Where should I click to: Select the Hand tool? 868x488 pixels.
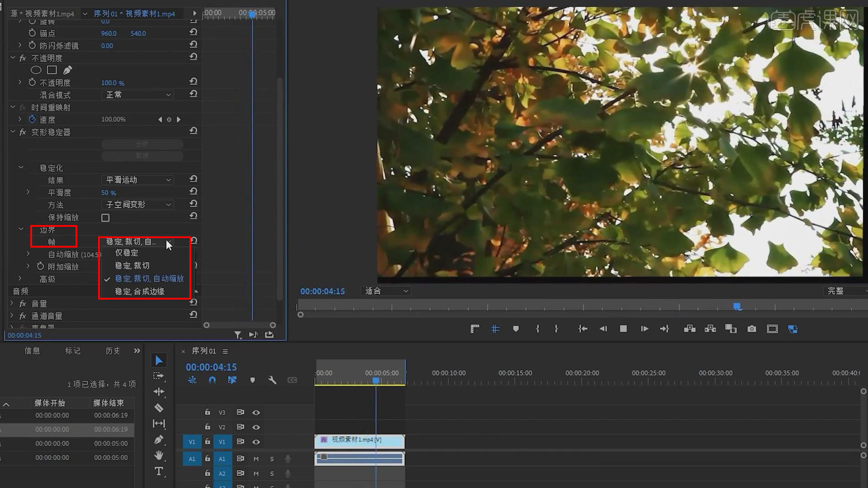click(x=159, y=455)
